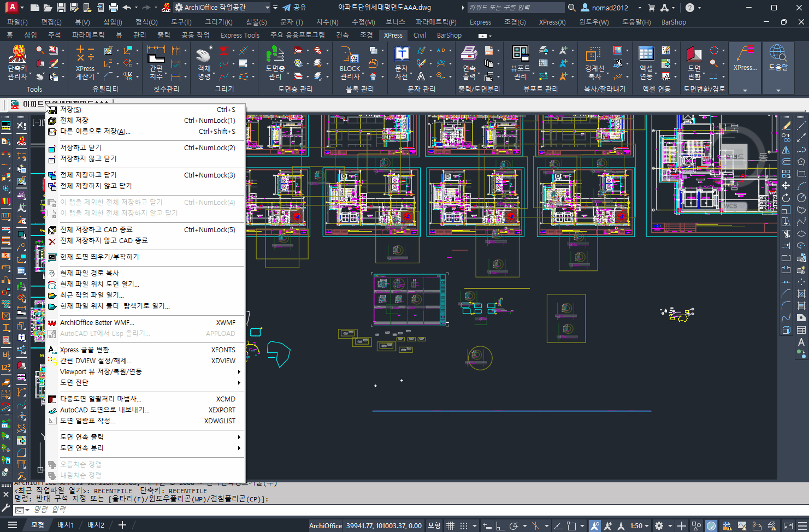
Task: Click the 배치1 layout tab
Action: pos(66,525)
